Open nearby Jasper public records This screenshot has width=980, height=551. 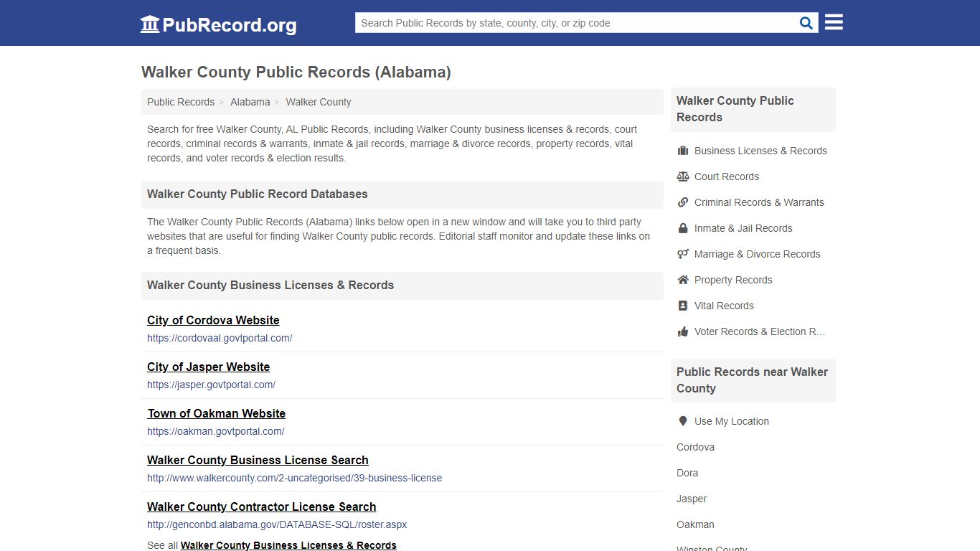click(x=692, y=499)
